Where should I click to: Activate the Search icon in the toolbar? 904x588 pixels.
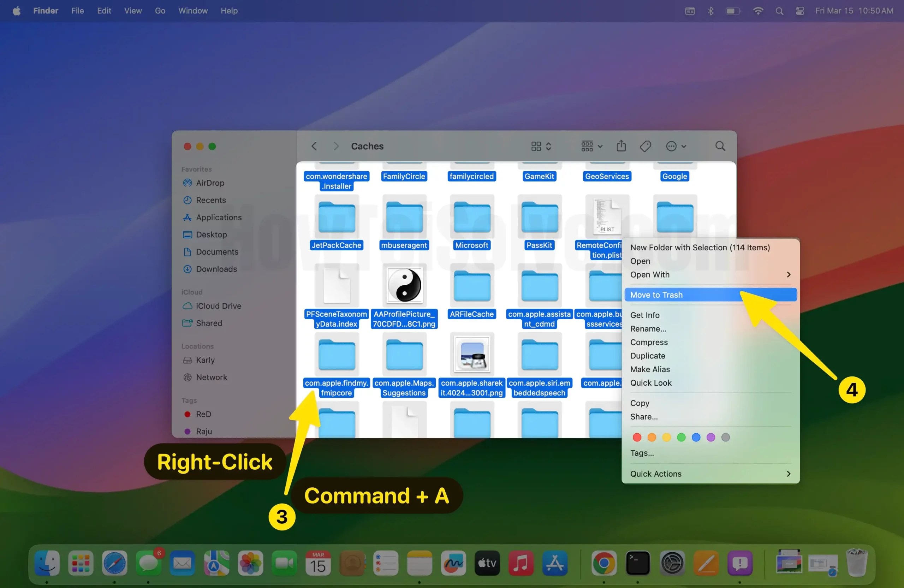(x=720, y=146)
